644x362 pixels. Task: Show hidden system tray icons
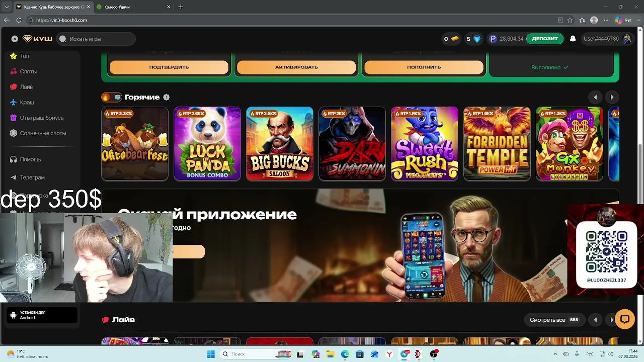tap(555, 354)
